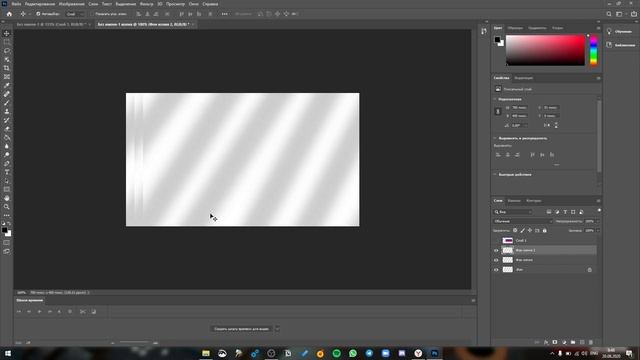This screenshot has height=360, width=640.
Task: Toggle the Показать упр. элем. checkbox
Action: pos(92,14)
